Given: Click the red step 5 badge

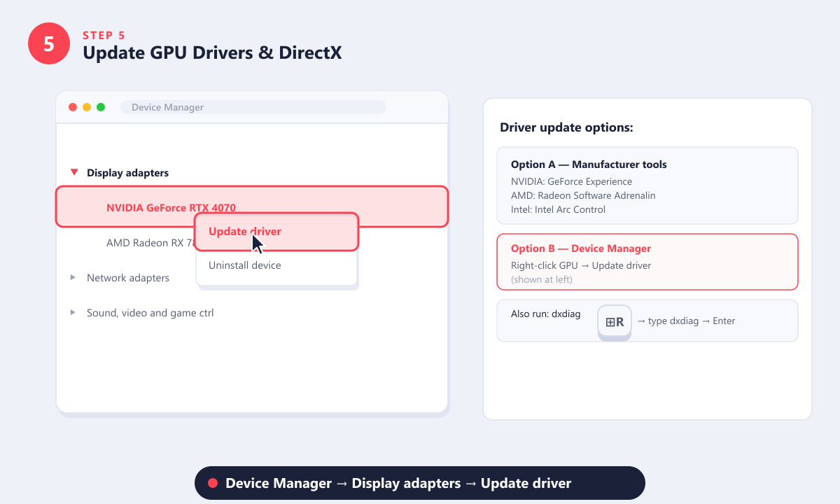Looking at the screenshot, I should [x=49, y=43].
